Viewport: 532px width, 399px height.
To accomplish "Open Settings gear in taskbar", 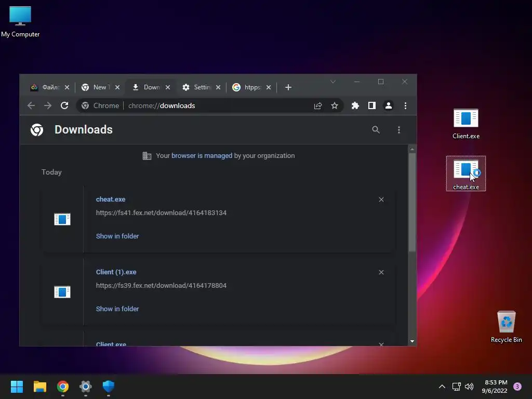I will pyautogui.click(x=86, y=387).
